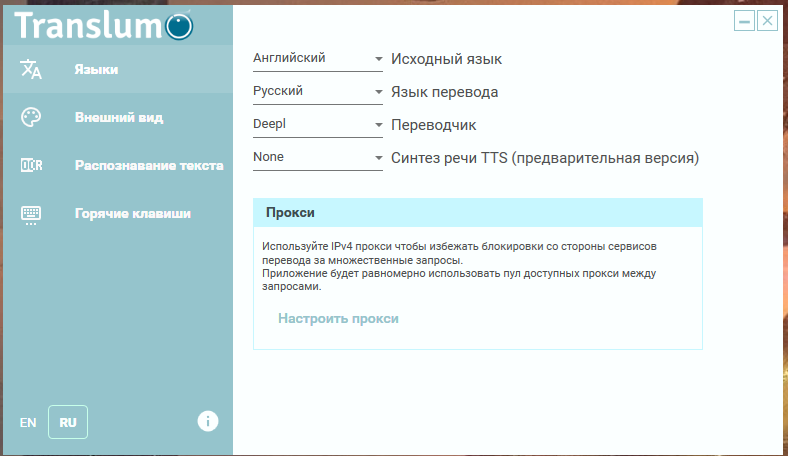Image resolution: width=788 pixels, height=456 pixels.
Task: Click the Переводчик label
Action: pos(433,125)
